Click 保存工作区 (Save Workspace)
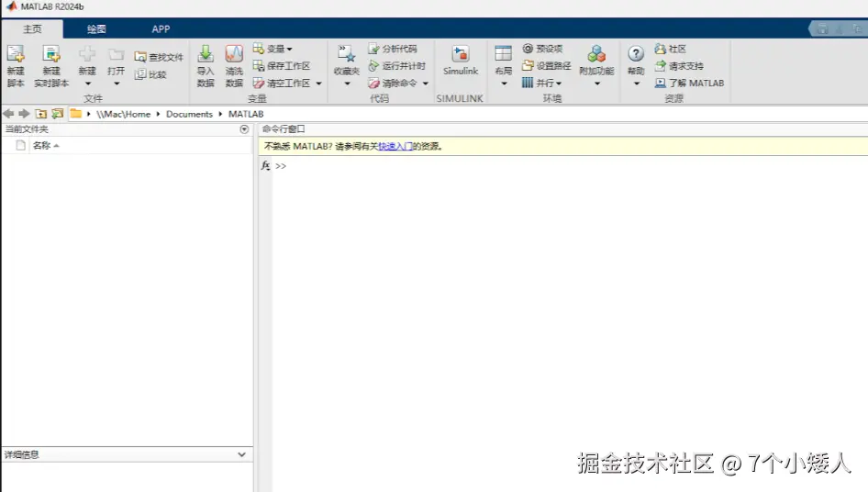Image resolution: width=868 pixels, height=492 pixels. [x=281, y=66]
